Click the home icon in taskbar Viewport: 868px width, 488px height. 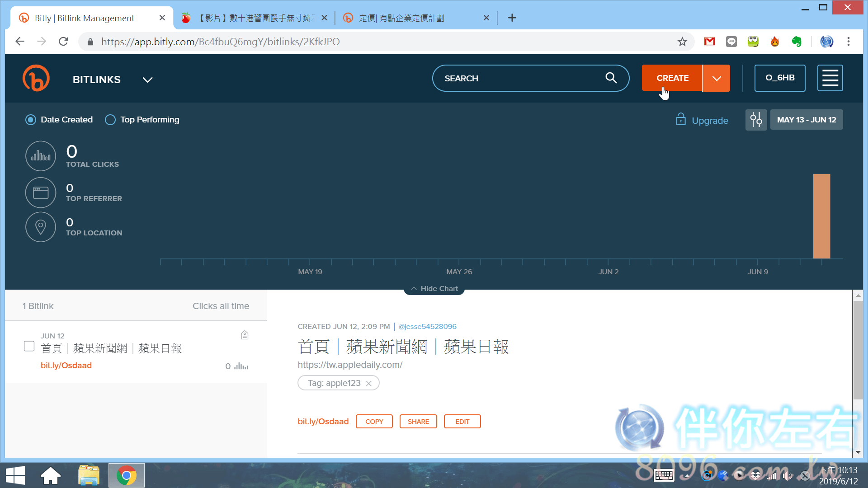point(51,475)
